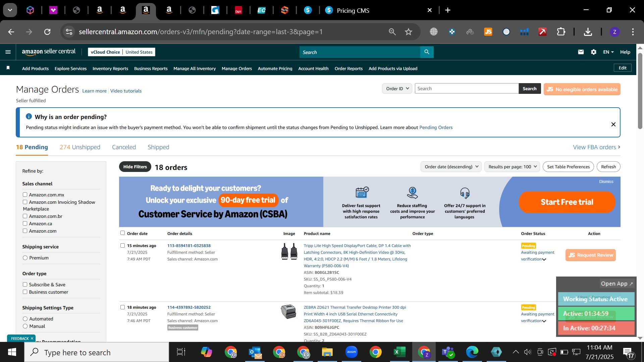Screen dimensions: 644x362
Task: Click the page vertical scrollbar
Action: click(x=640, y=90)
